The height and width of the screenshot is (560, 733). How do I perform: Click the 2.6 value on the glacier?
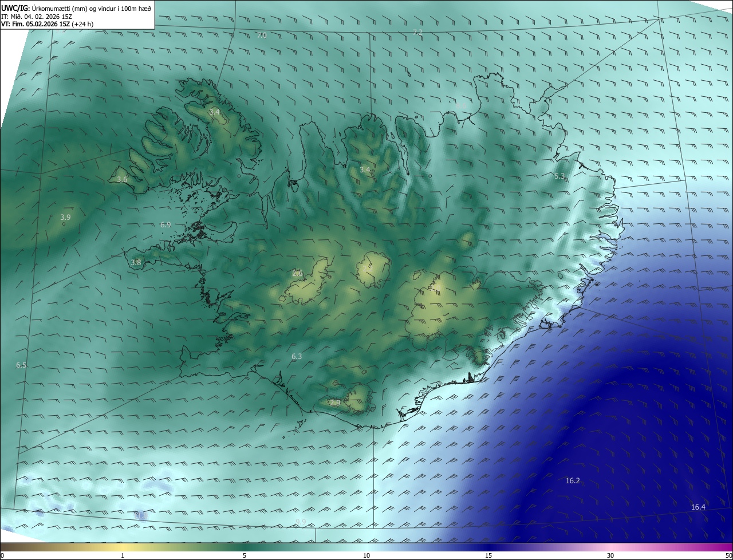pos(297,273)
